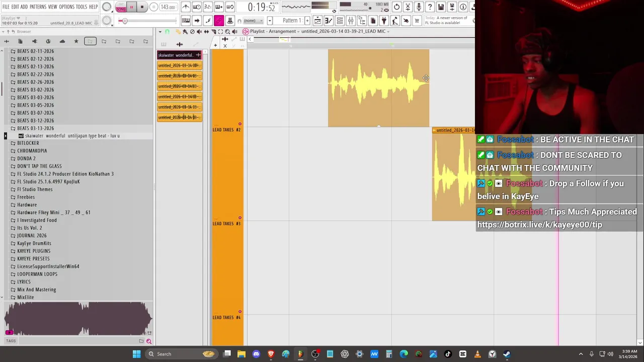
Task: Open the ADD menu
Action: [x=24, y=7]
